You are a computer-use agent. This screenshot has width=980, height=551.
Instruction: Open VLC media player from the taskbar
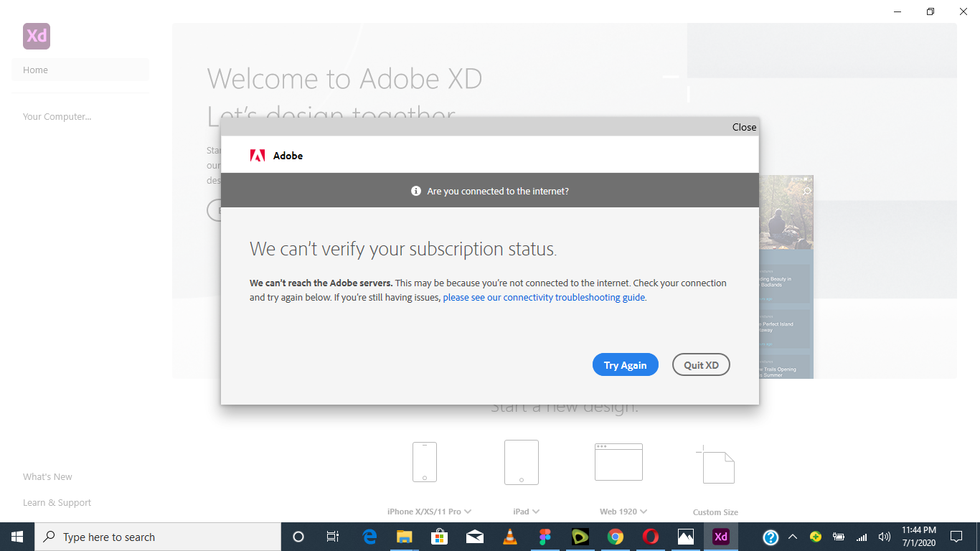[x=510, y=537]
